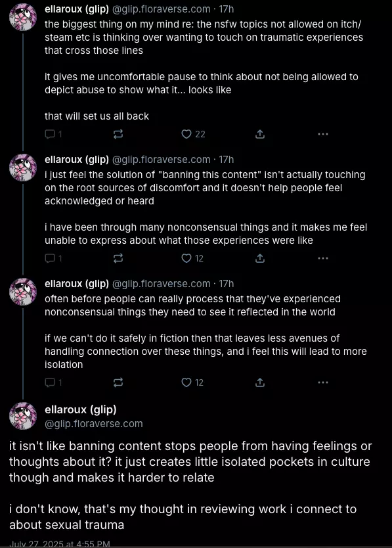
Task: Reply to the first post about itch/steam
Action: pos(53,134)
